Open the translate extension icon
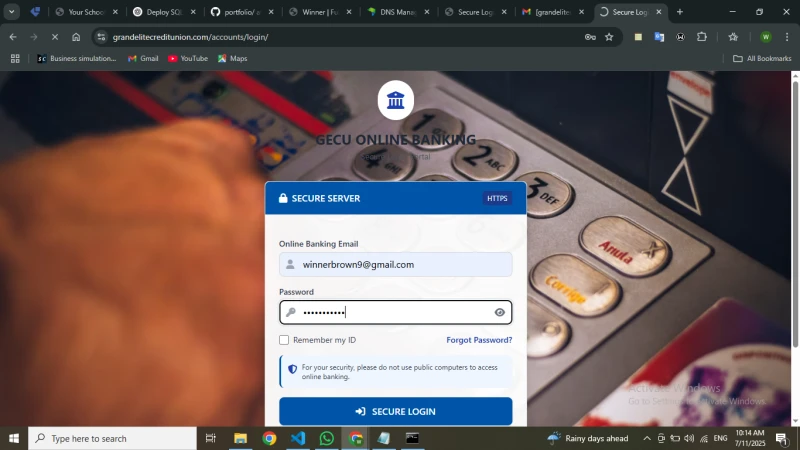Screen dimensions: 800x450 coord(659,37)
